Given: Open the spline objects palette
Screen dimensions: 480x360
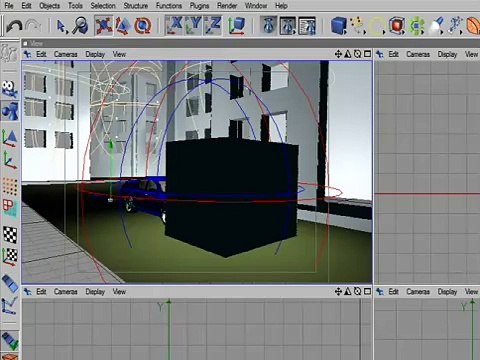Looking at the screenshot, I should (357, 26).
